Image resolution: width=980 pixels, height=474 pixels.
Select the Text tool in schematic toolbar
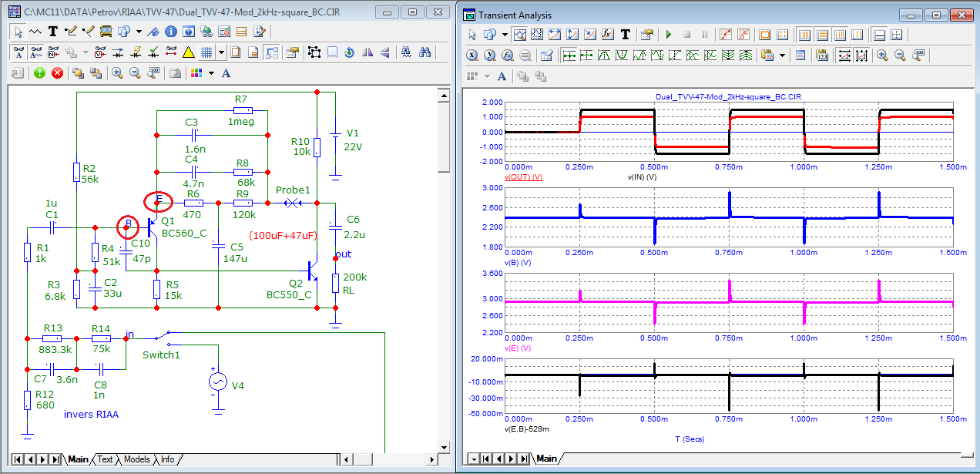(53, 32)
